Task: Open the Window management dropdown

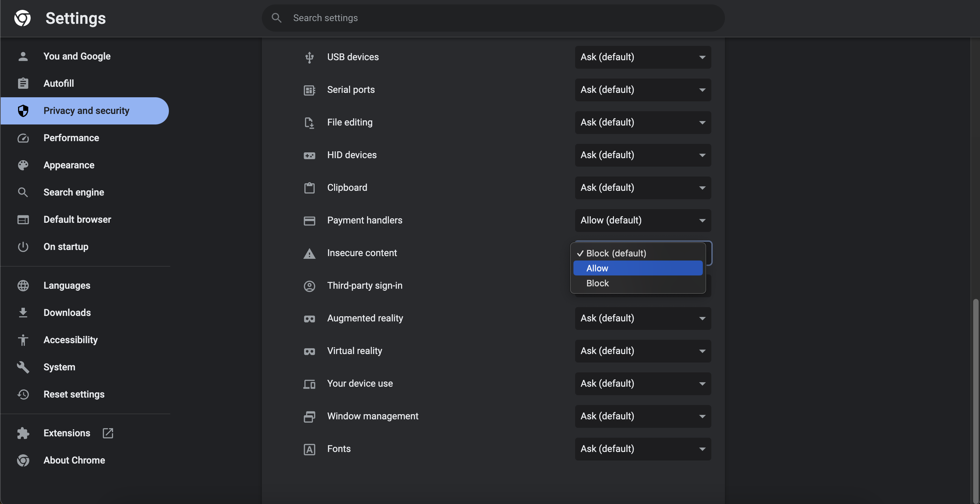Action: 643,416
